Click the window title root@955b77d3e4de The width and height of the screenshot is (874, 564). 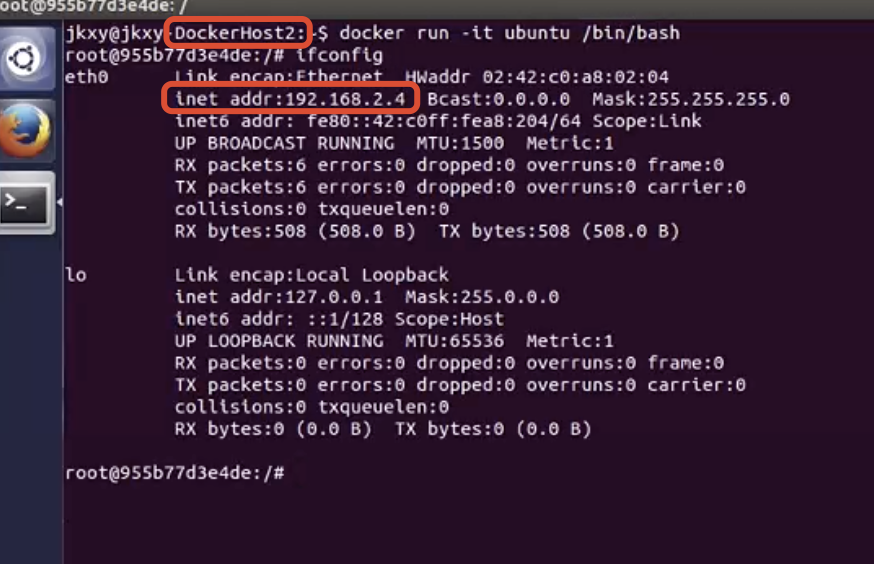click(x=92, y=6)
